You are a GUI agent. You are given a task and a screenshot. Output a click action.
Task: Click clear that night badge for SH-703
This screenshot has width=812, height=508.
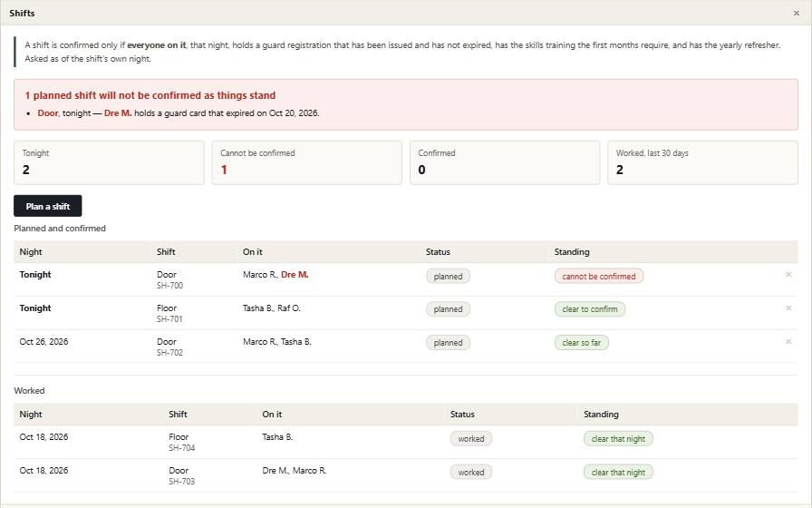[618, 473]
